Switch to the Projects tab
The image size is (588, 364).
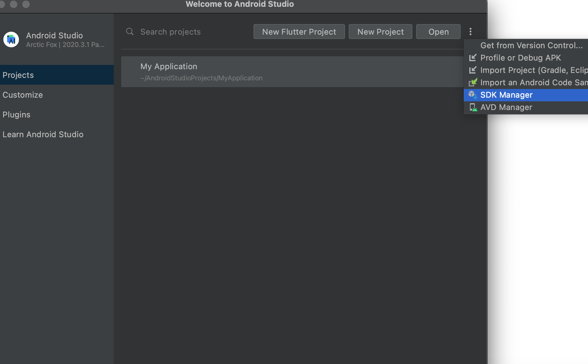[x=57, y=75]
